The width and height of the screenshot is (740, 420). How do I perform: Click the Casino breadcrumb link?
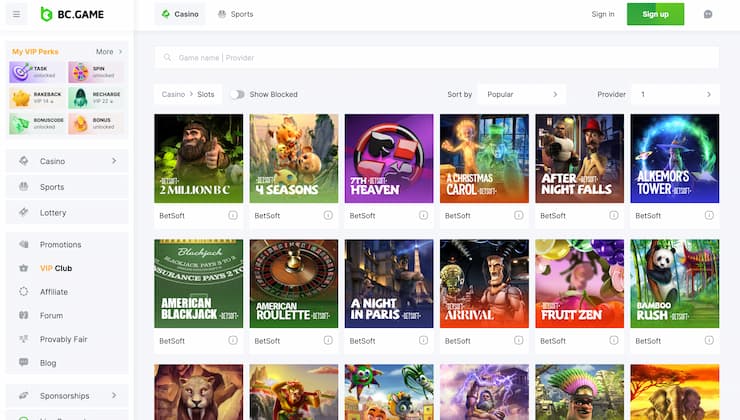(x=173, y=94)
